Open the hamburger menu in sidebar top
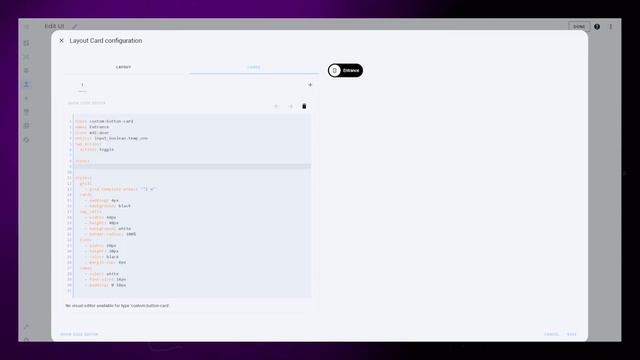Screen dimensions: 640x360 [x=27, y=27]
